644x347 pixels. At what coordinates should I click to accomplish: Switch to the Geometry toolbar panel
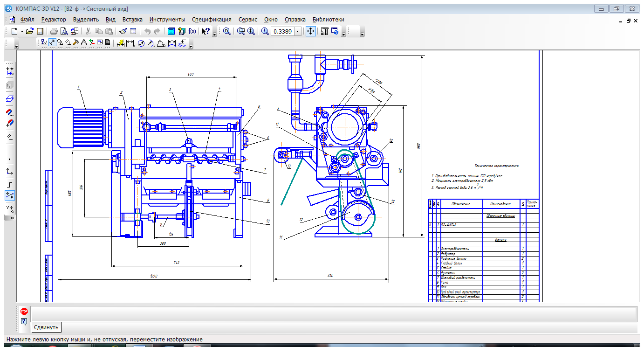click(44, 43)
